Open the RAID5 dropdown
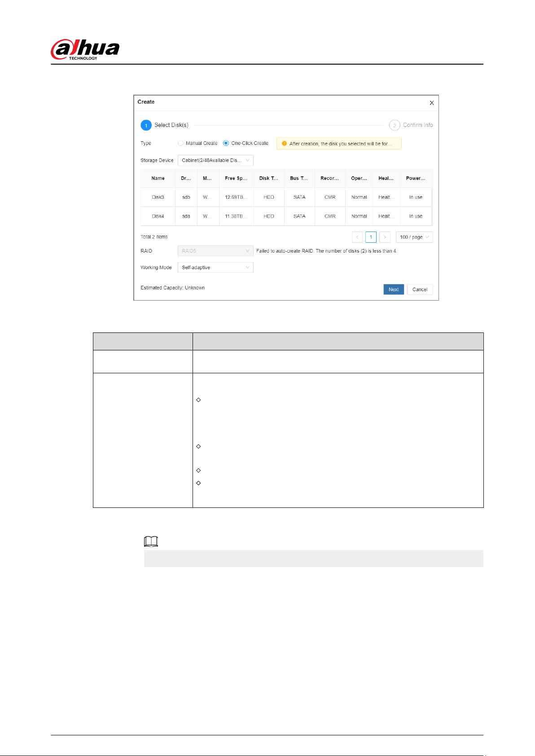Image resolution: width=535 pixels, height=756 pixels. 215,251
